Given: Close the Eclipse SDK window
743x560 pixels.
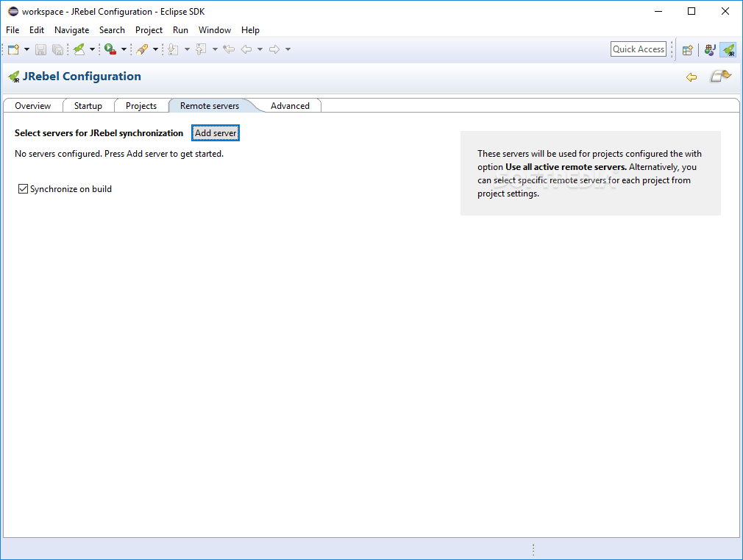Looking at the screenshot, I should (x=725, y=11).
